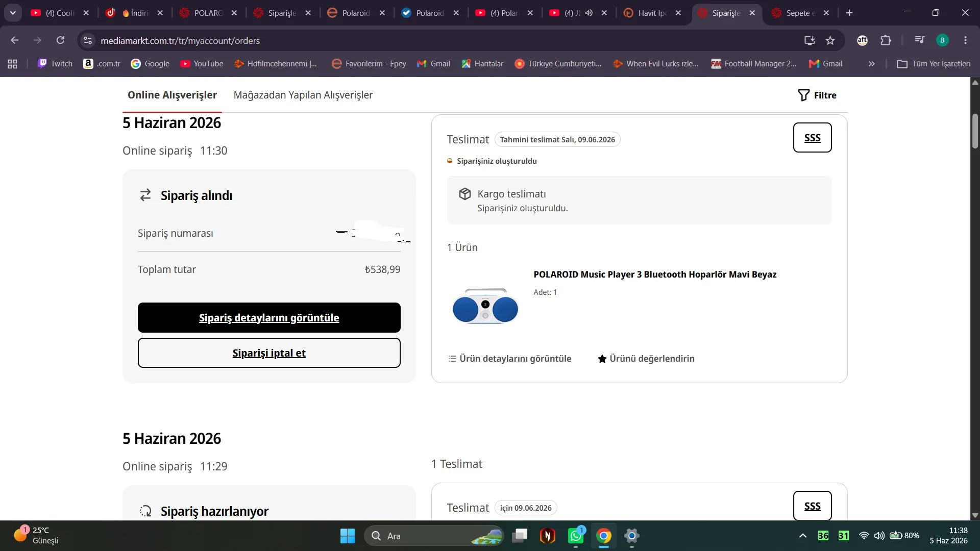Click Siparişi iptal et button
Screen dimensions: 980x551
coord(269,353)
